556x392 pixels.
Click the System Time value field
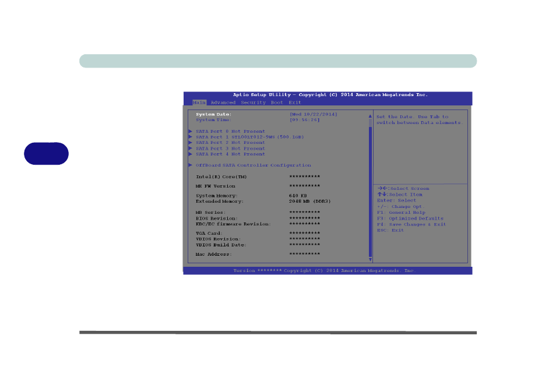point(304,120)
